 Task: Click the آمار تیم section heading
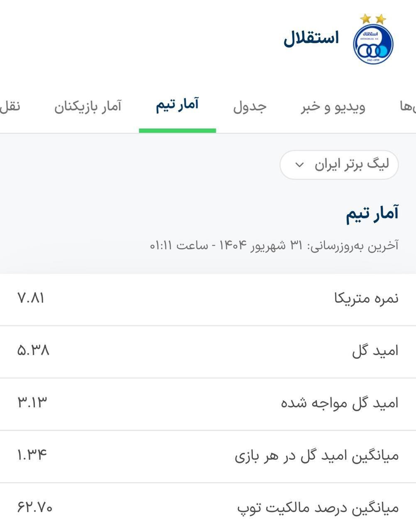[x=372, y=214]
